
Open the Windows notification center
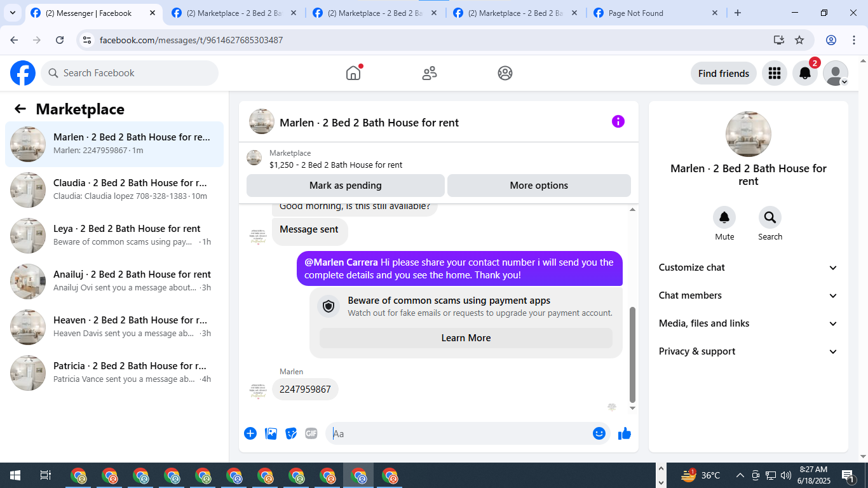click(848, 475)
